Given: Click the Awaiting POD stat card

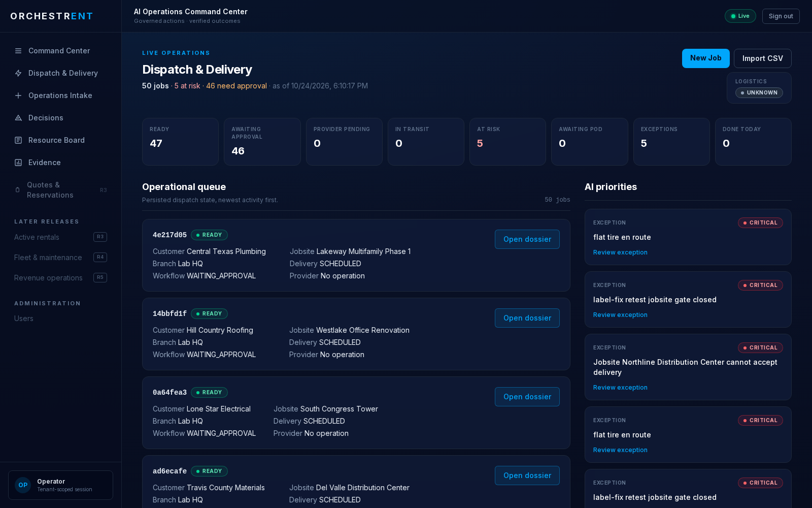Looking at the screenshot, I should tap(589, 142).
